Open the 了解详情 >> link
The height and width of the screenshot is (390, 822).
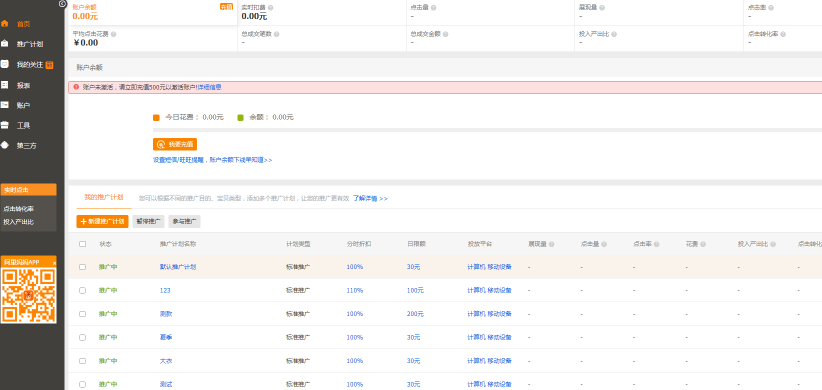click(370, 199)
